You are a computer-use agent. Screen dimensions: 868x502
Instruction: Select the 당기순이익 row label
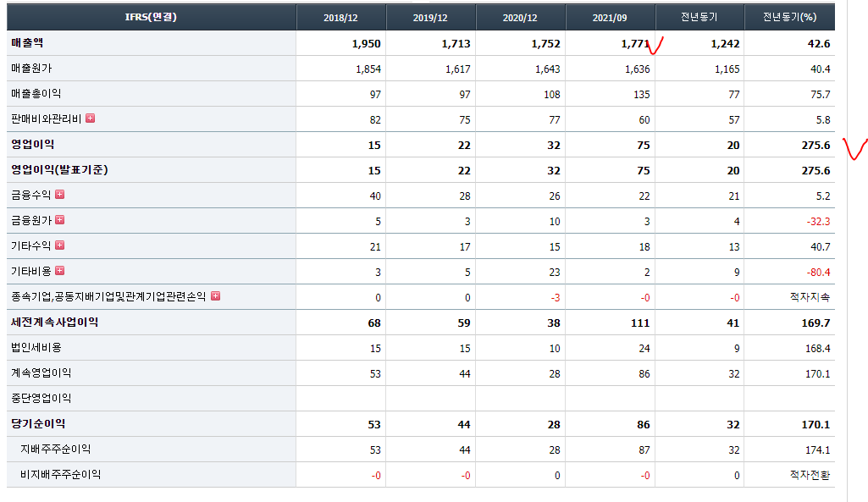point(38,424)
